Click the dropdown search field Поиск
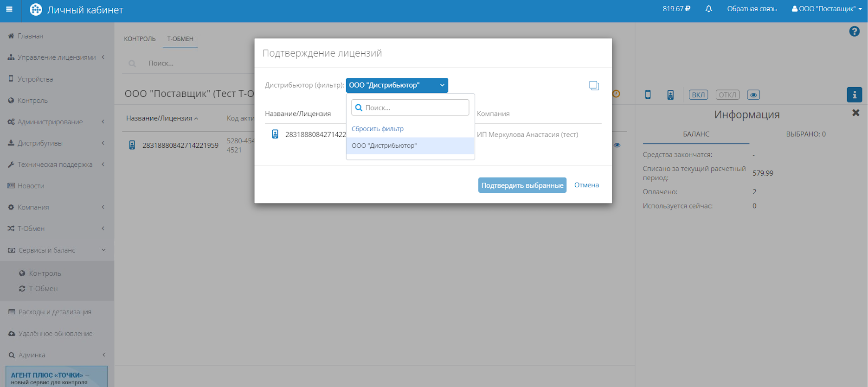This screenshot has width=868, height=387. [x=410, y=108]
